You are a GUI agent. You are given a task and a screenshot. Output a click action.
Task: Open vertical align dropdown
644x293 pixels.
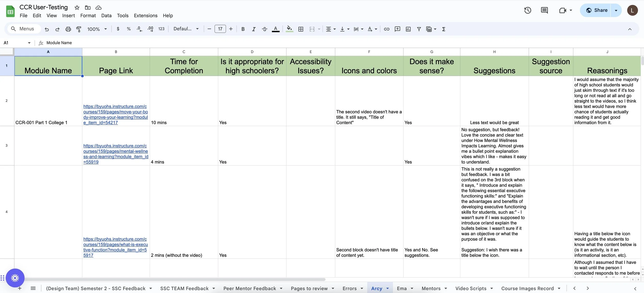pyautogui.click(x=344, y=29)
